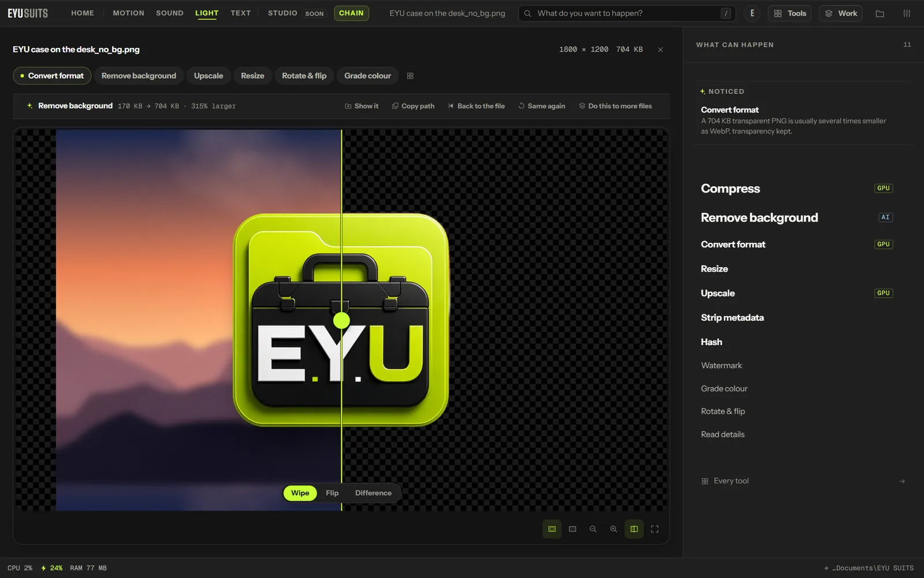Image resolution: width=924 pixels, height=578 pixels.
Task: Click the actual-size rectangle view icon
Action: coord(572,529)
